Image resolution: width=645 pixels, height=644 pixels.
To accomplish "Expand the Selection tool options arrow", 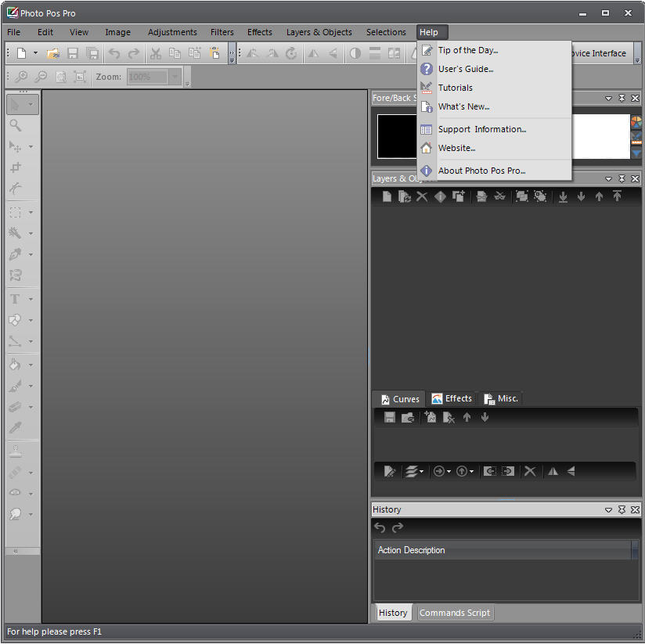I will pos(31,212).
